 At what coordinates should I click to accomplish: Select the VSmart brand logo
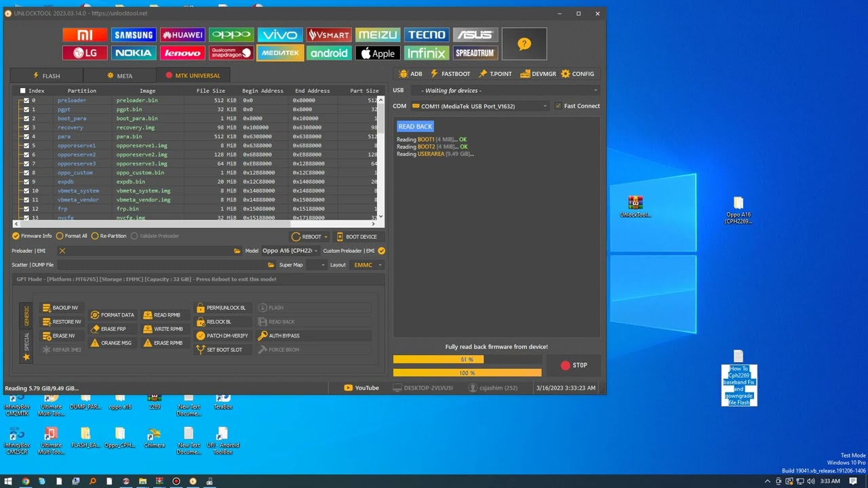point(329,35)
